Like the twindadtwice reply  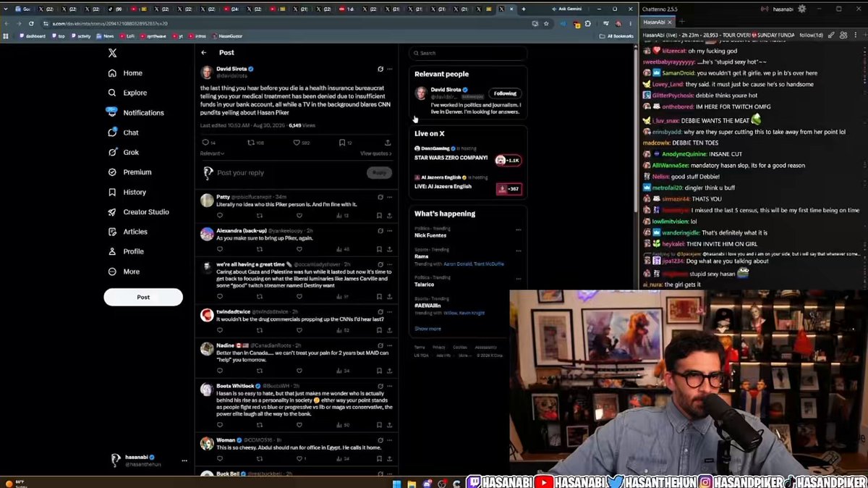301,329
